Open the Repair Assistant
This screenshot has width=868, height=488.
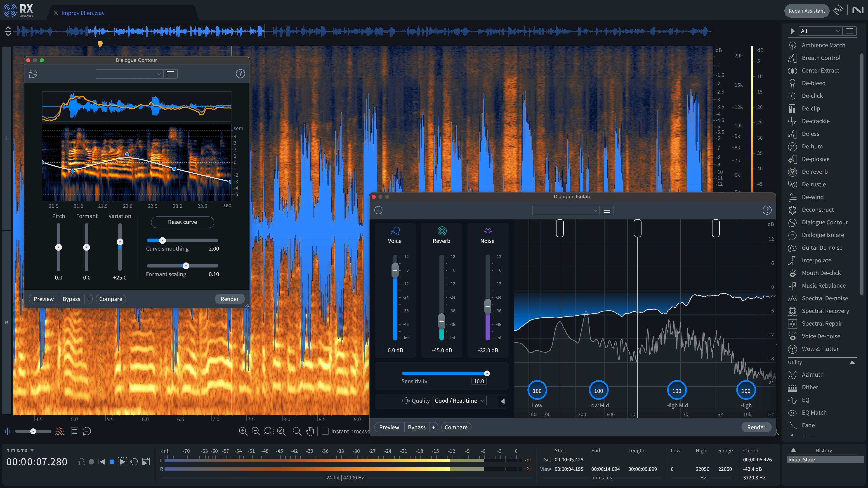806,10
